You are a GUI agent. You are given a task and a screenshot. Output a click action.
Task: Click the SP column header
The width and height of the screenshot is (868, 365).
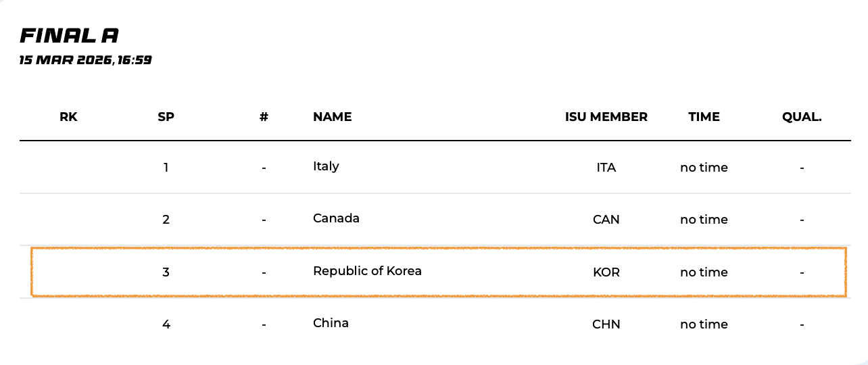click(166, 117)
